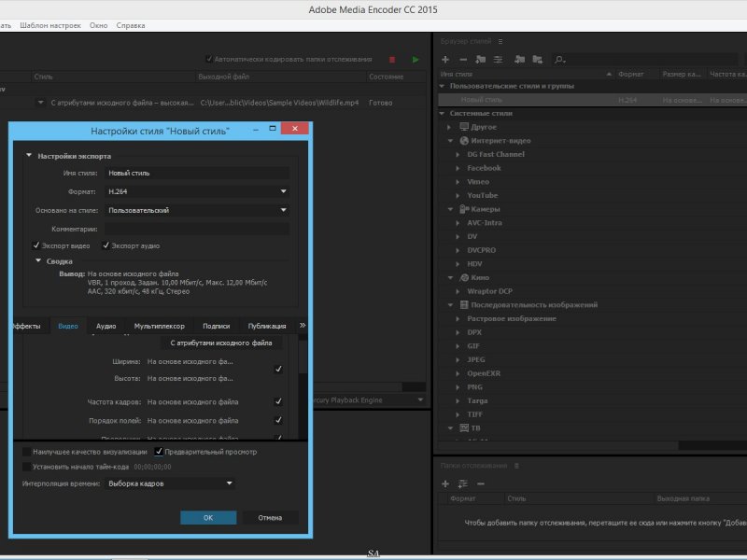Expand the Facebook preset group
The image size is (747, 560).
(458, 168)
